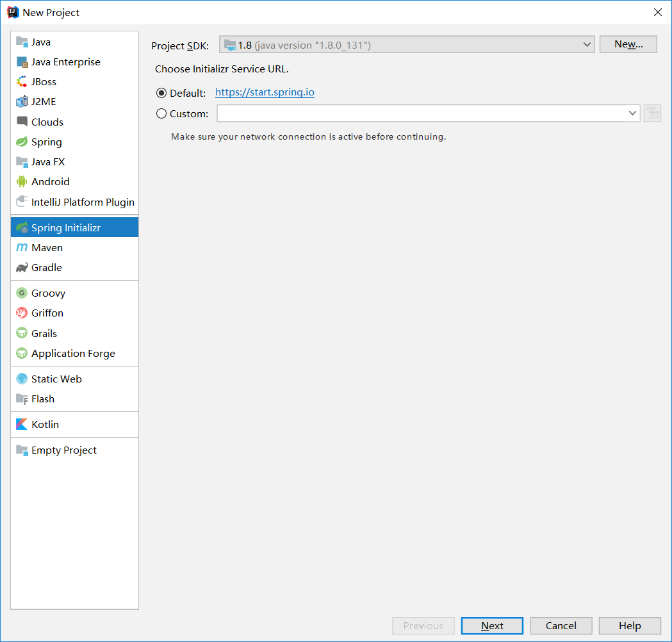Click the Java Enterprise icon
This screenshot has height=642, width=672.
22,62
